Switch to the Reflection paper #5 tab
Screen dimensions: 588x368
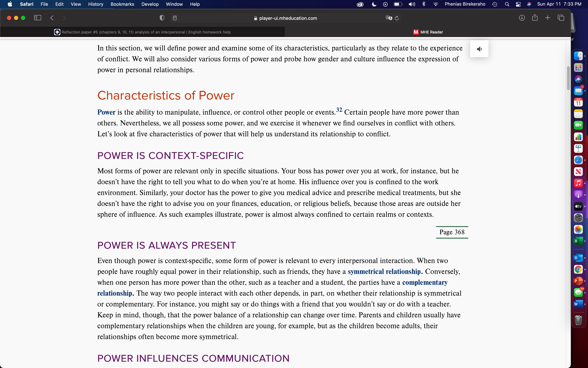coord(142,32)
